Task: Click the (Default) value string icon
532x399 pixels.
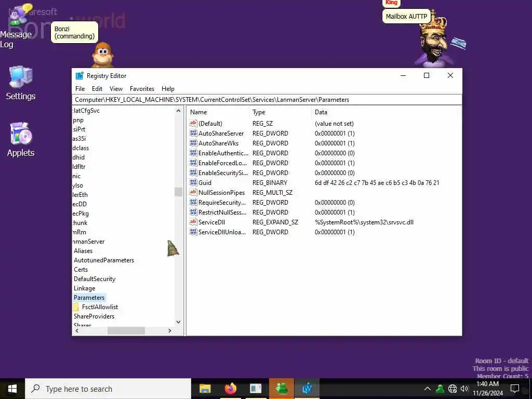Action: pos(193,123)
